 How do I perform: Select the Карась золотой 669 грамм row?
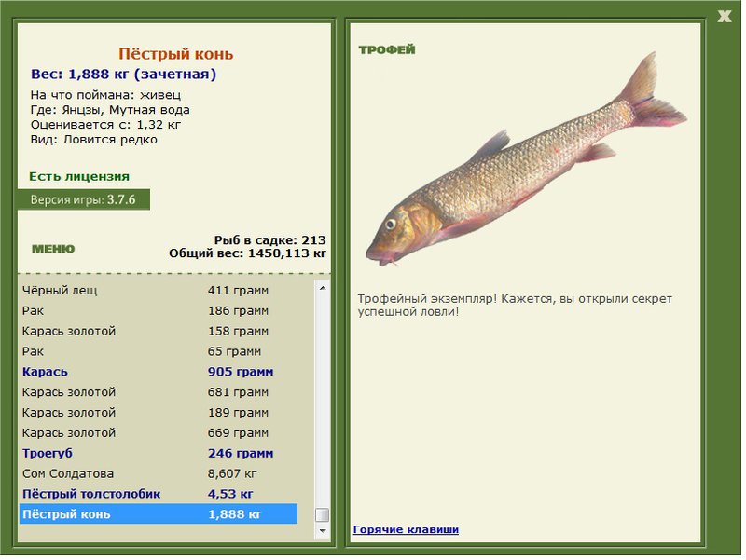click(159, 433)
